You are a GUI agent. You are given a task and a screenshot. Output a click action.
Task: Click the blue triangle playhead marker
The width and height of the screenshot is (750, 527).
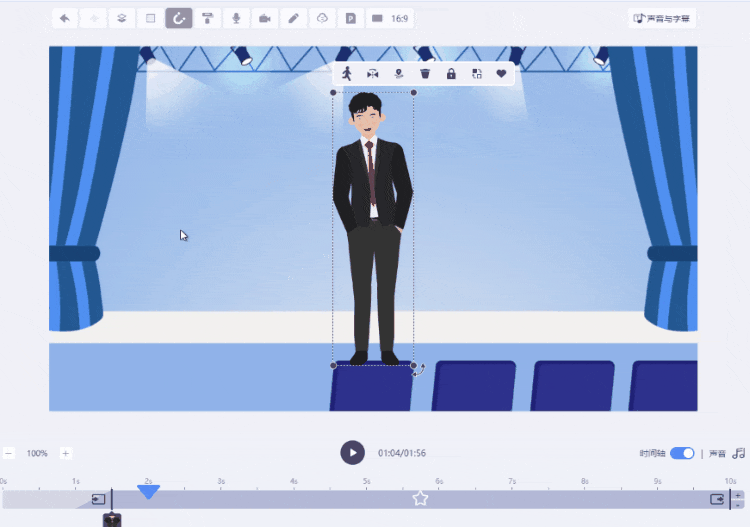148,492
